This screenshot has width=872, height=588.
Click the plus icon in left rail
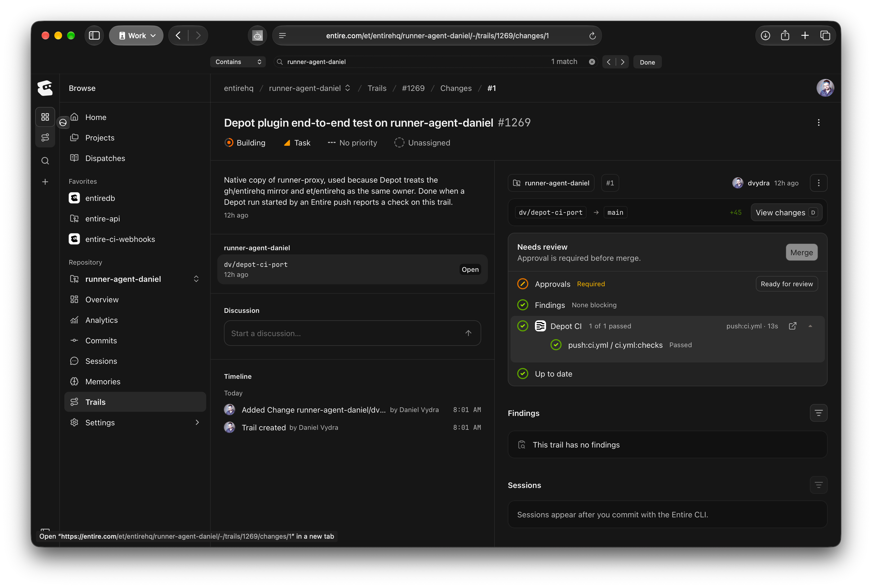[x=45, y=182]
